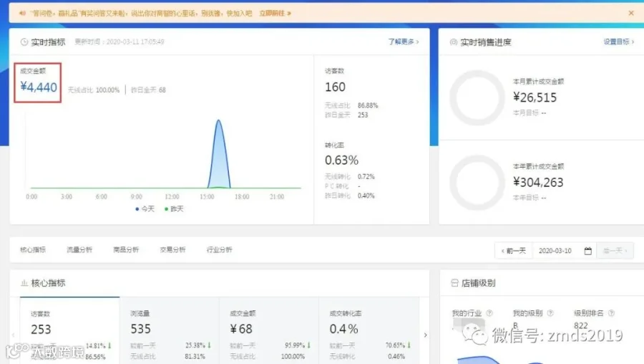This screenshot has width=644, height=364.
Task: Click the speaker announcement icon
Action: [22, 13]
